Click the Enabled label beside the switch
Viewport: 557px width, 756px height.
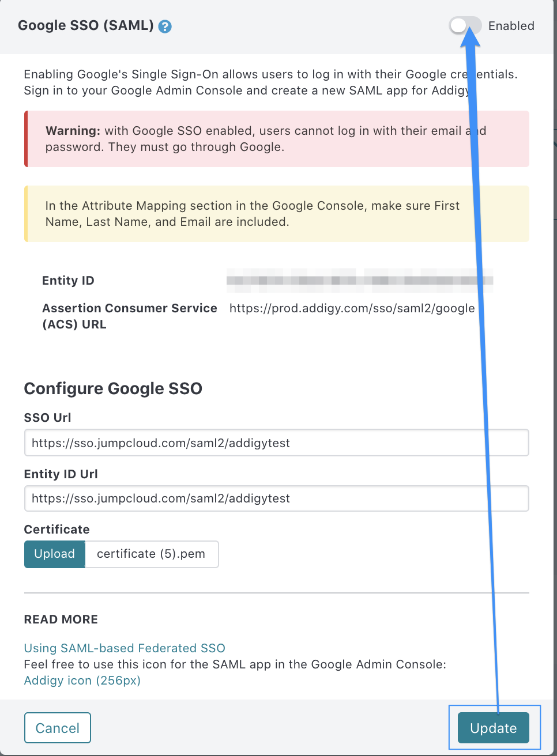511,26
